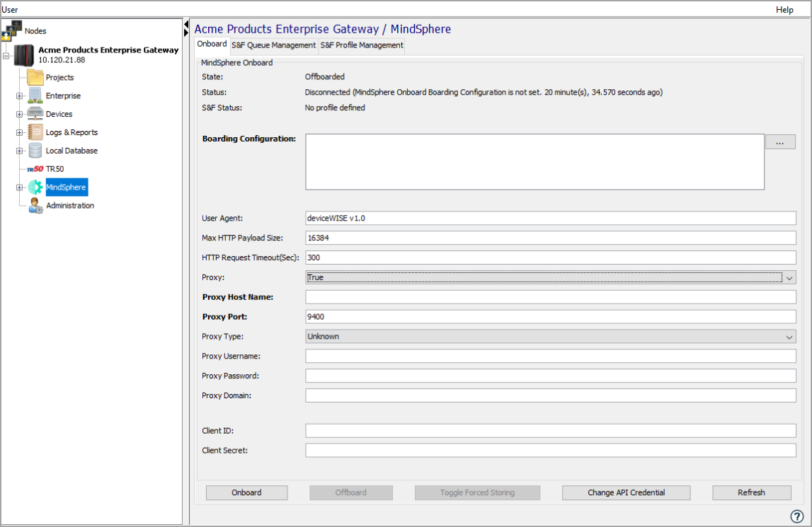Open the help question mark icon
Image resolution: width=812 pixels, height=527 pixels.
(797, 516)
